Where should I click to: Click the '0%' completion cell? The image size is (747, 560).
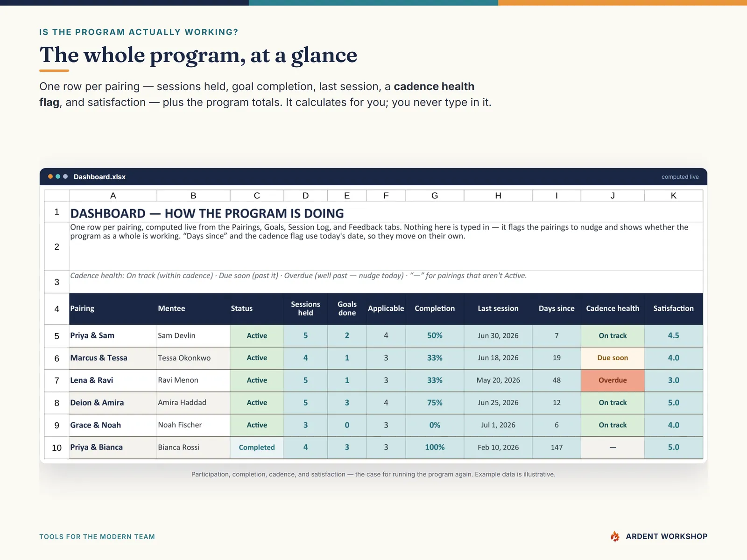pyautogui.click(x=435, y=425)
